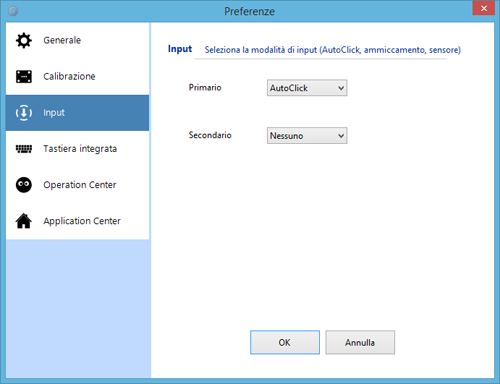
Task: Go to Tastiera integrata settings
Action: click(x=77, y=149)
